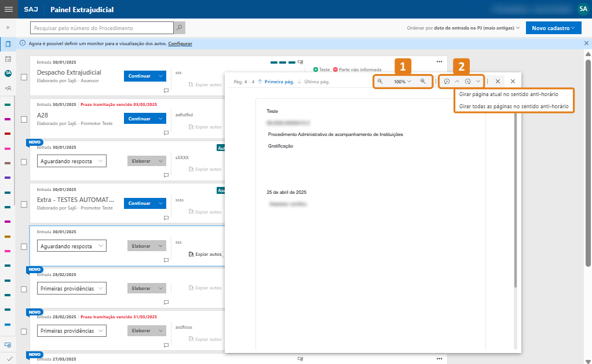Image resolution: width=592 pixels, height=364 pixels.
Task: Click the Configurar link in info banner
Action: (x=180, y=44)
